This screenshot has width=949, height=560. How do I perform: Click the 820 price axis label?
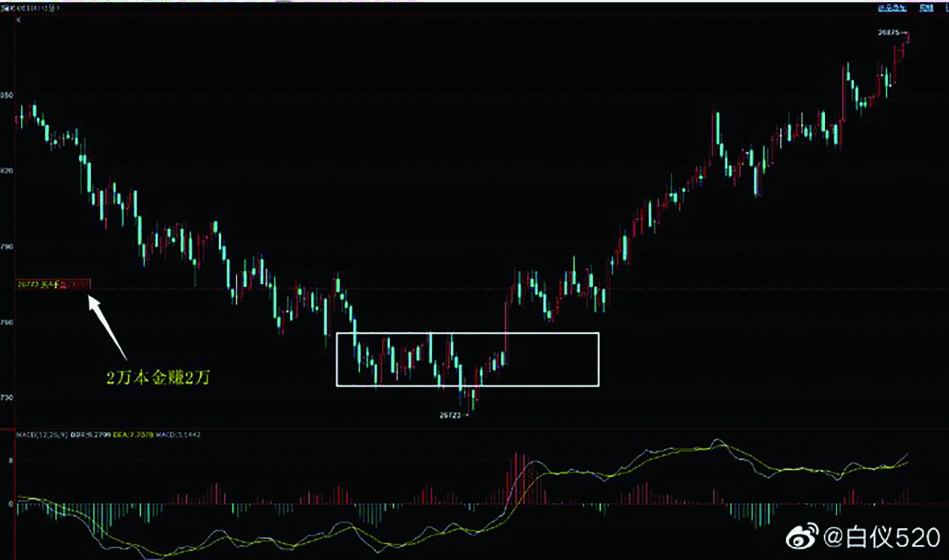click(x=6, y=171)
